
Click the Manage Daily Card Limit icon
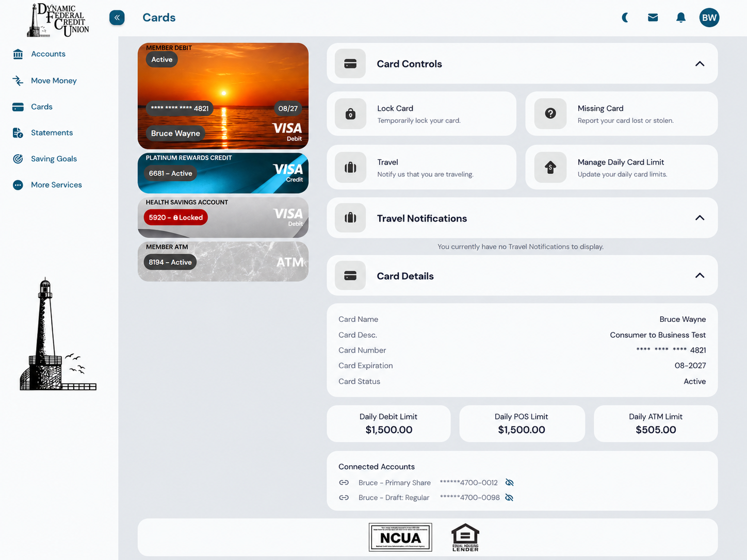pos(550,167)
